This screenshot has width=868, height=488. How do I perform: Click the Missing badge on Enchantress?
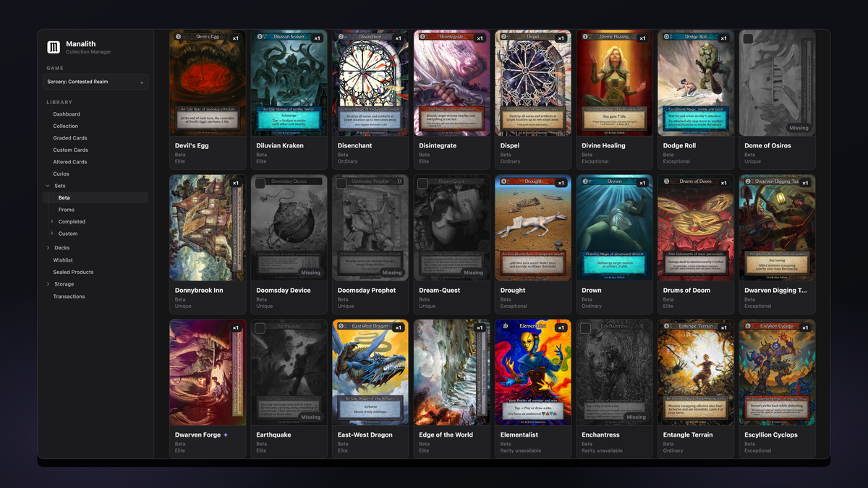(x=636, y=417)
